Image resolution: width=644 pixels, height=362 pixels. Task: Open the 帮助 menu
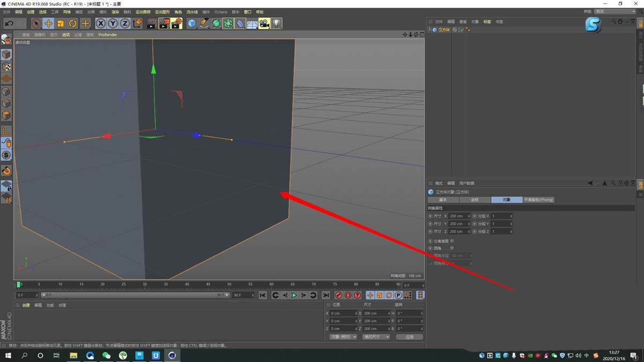(x=260, y=12)
